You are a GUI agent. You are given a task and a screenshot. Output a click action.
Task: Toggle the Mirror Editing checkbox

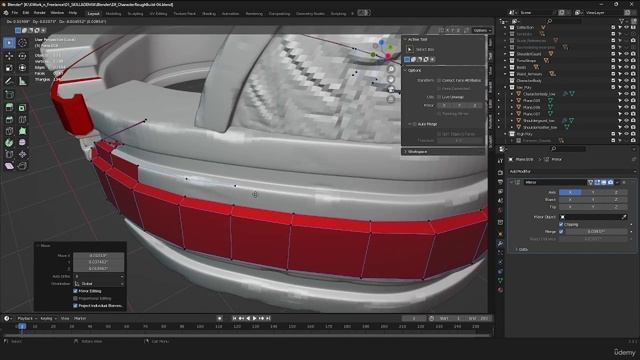tap(75, 291)
